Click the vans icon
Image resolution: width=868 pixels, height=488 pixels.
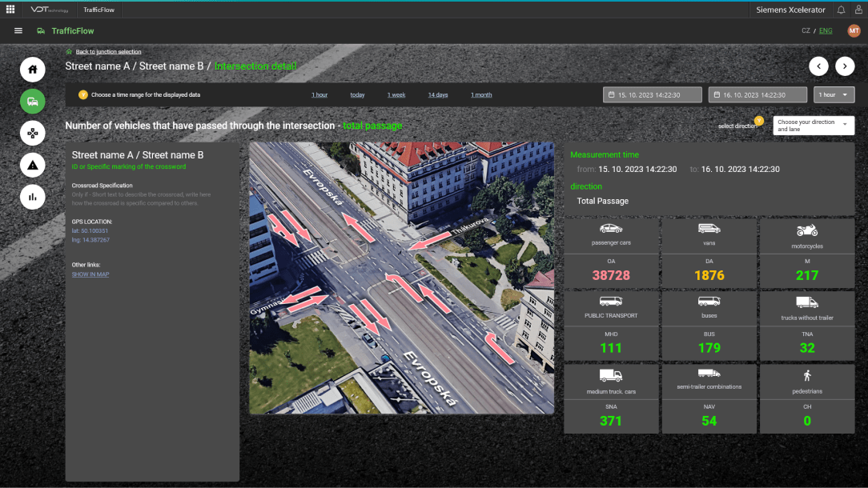[709, 229]
